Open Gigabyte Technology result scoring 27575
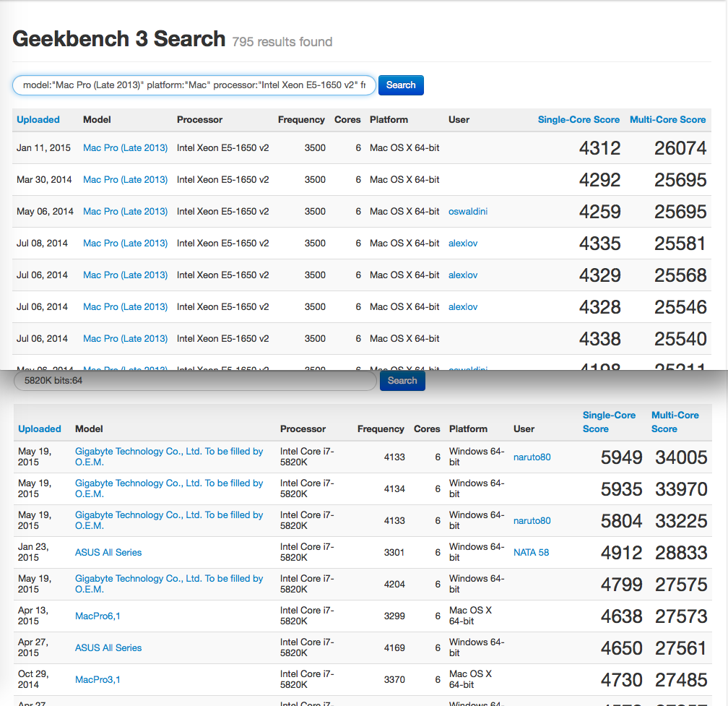The image size is (728, 706). [x=169, y=584]
